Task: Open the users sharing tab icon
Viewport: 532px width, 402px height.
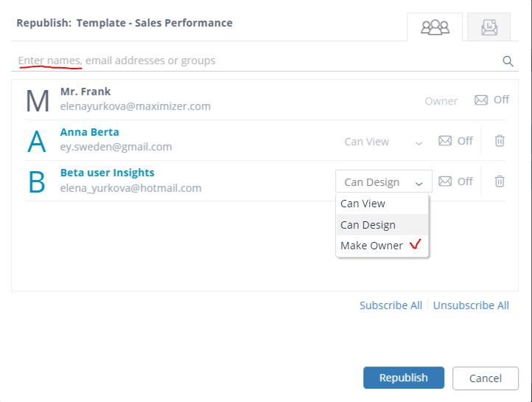Action: pos(435,27)
